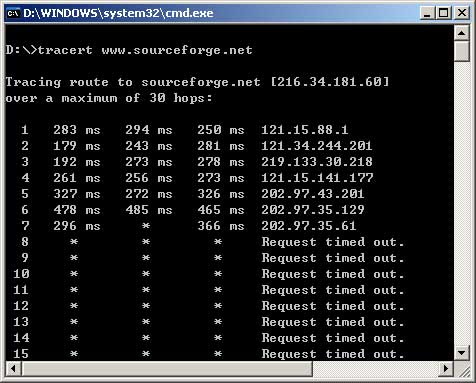Viewport: 476px width, 383px height.
Task: Click the vertical scrollbar down arrow
Action: 462,353
